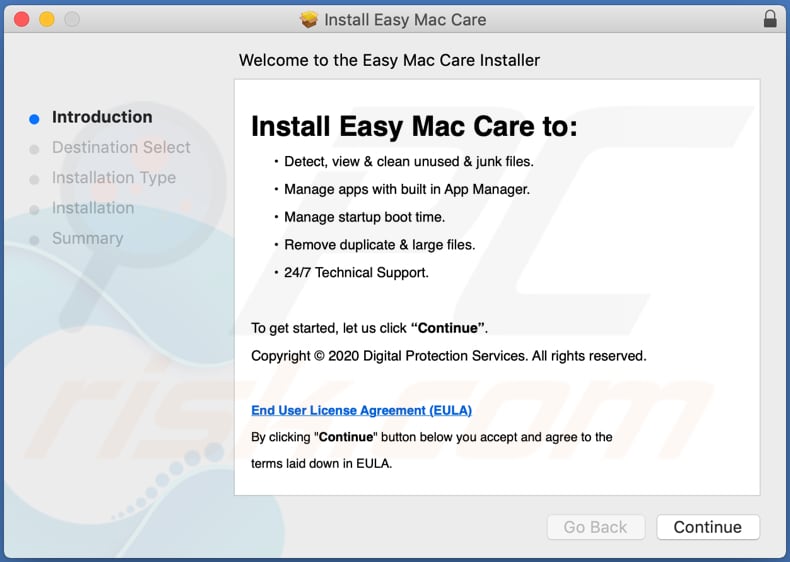Click 'To get started, let us click Continue' line
The width and height of the screenshot is (790, 562).
click(x=369, y=328)
